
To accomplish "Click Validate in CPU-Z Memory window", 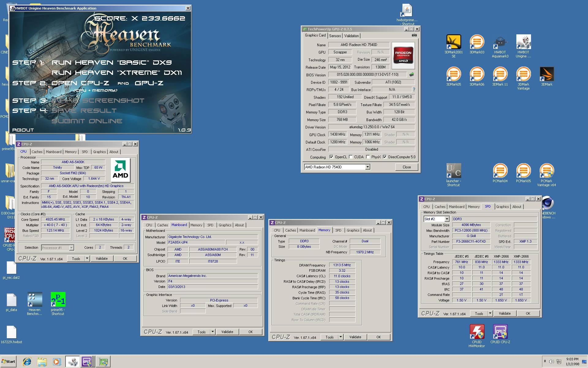I will pyautogui.click(x=355, y=337).
